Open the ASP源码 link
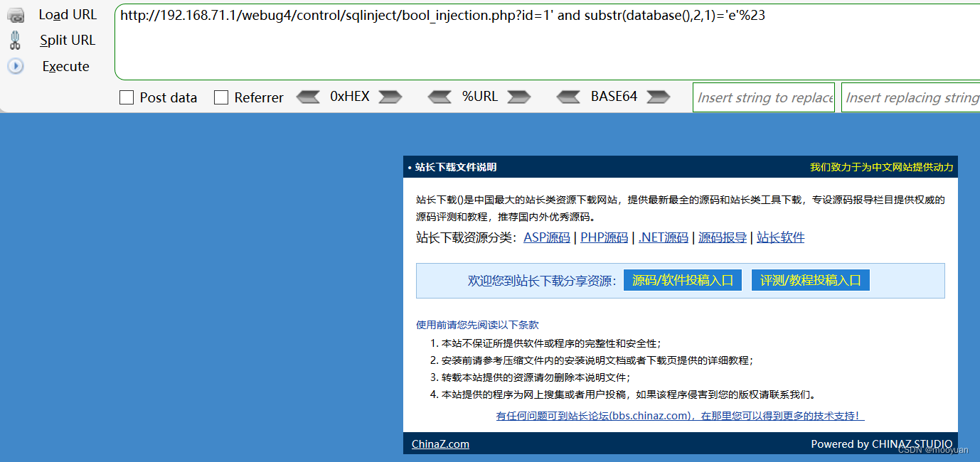The height and width of the screenshot is (462, 980). 547,237
